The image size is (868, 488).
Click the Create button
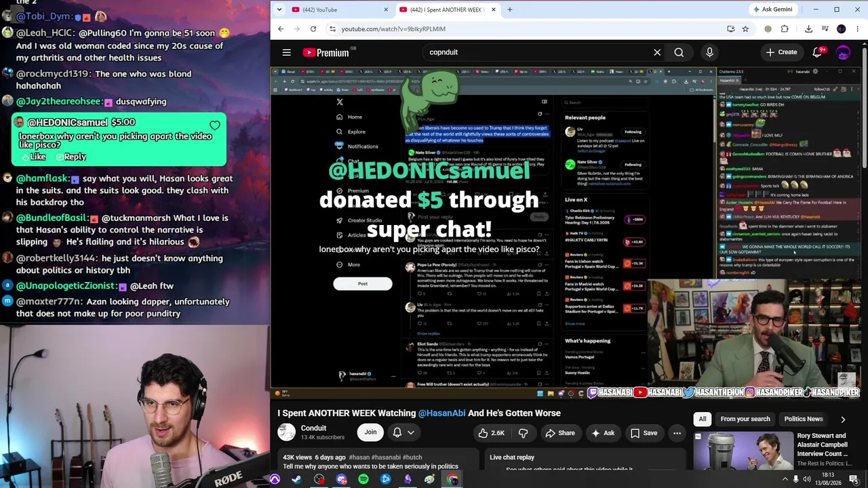[x=782, y=52]
